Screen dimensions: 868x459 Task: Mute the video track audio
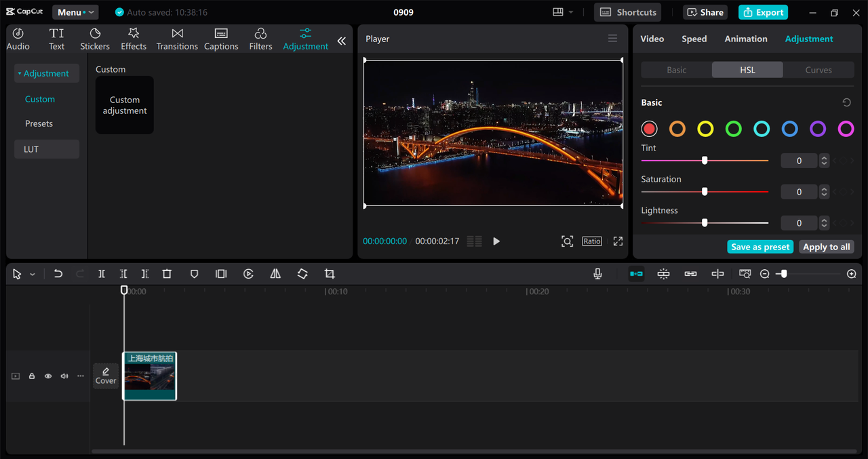click(x=64, y=376)
